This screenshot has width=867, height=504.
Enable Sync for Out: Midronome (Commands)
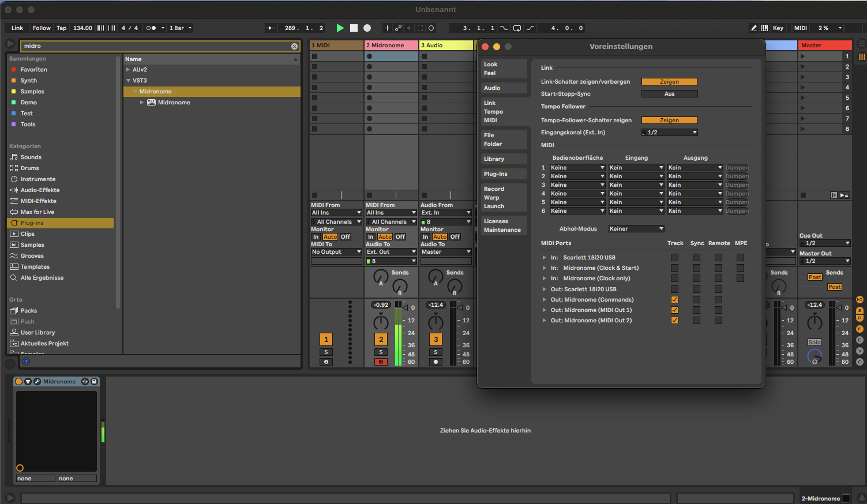pyautogui.click(x=696, y=300)
